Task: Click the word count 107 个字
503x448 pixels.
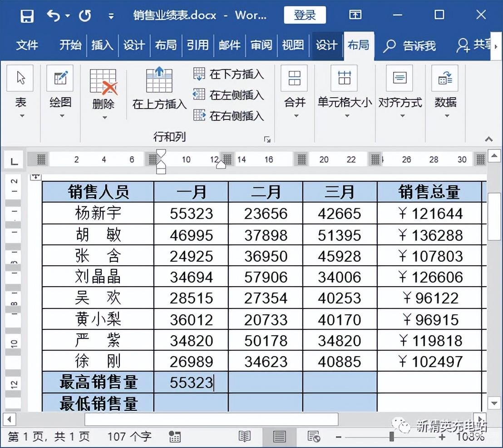Action: pyautogui.click(x=129, y=437)
